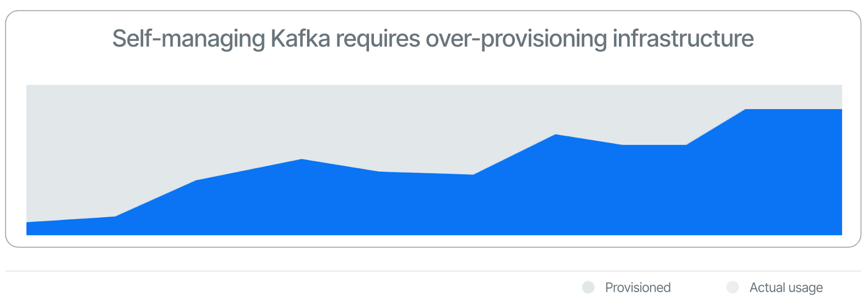Click the horizontal divider above the legend

click(x=433, y=271)
